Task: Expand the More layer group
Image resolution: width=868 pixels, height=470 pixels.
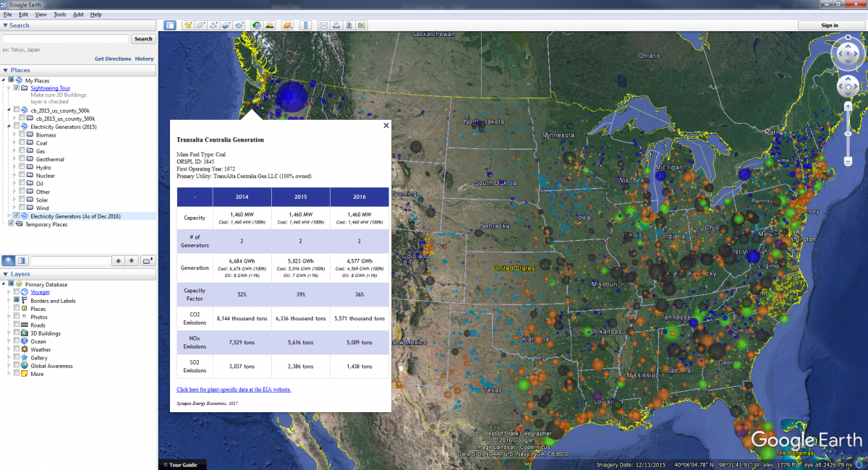Action: (x=9, y=374)
